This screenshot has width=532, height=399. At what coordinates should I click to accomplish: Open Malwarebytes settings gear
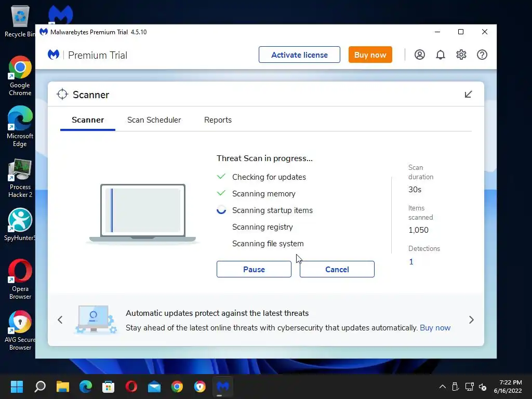pyautogui.click(x=461, y=55)
